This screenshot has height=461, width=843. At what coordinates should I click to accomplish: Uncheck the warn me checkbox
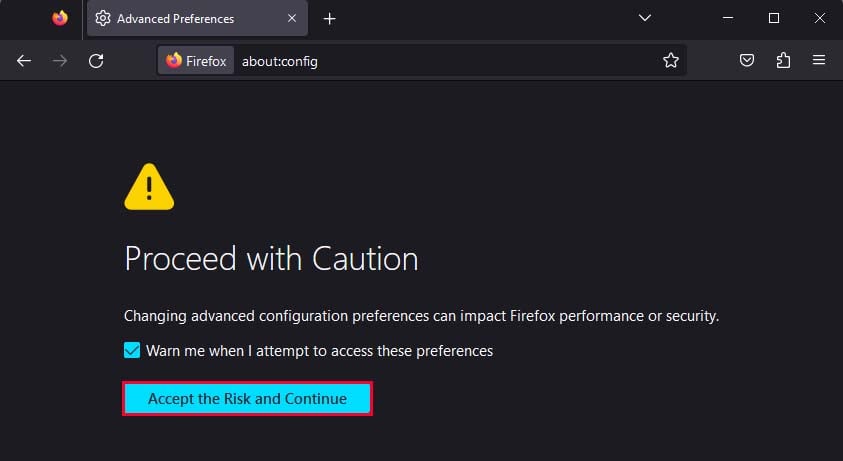coord(132,351)
